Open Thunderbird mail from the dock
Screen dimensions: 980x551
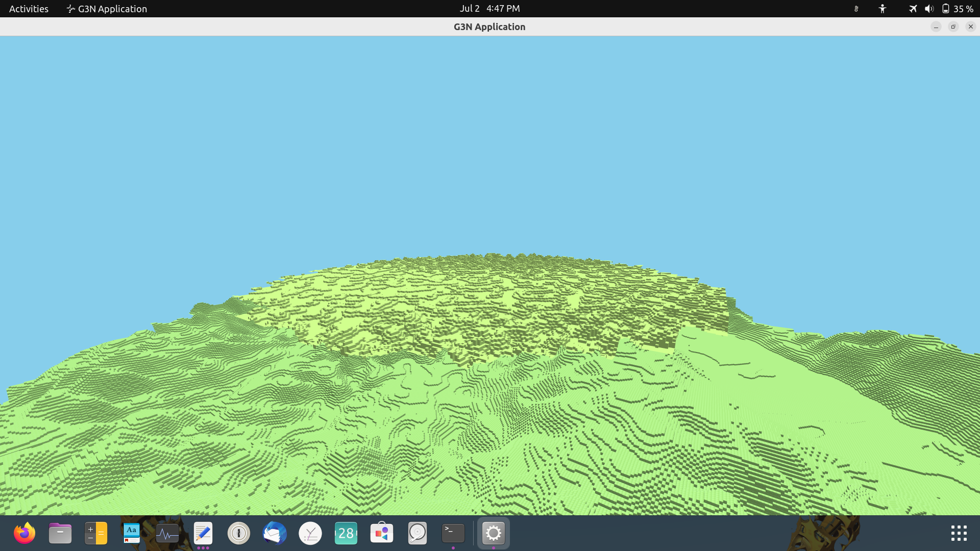coord(275,534)
